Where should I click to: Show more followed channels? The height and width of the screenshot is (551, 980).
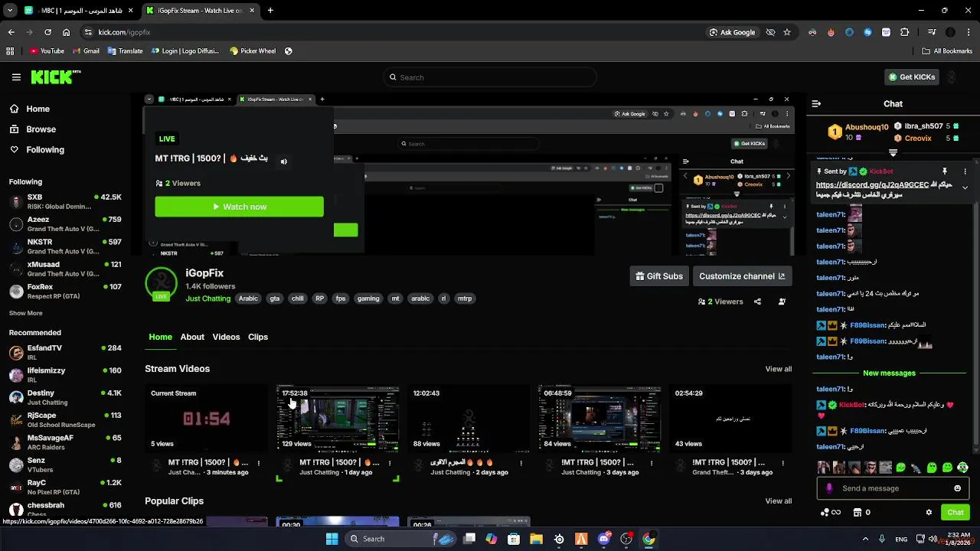pos(25,313)
